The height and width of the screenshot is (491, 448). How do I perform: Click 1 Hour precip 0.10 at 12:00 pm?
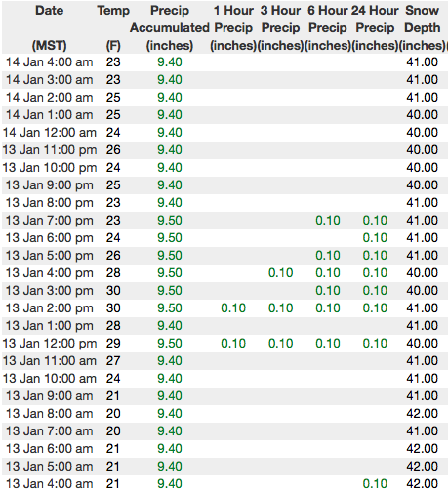tap(233, 344)
